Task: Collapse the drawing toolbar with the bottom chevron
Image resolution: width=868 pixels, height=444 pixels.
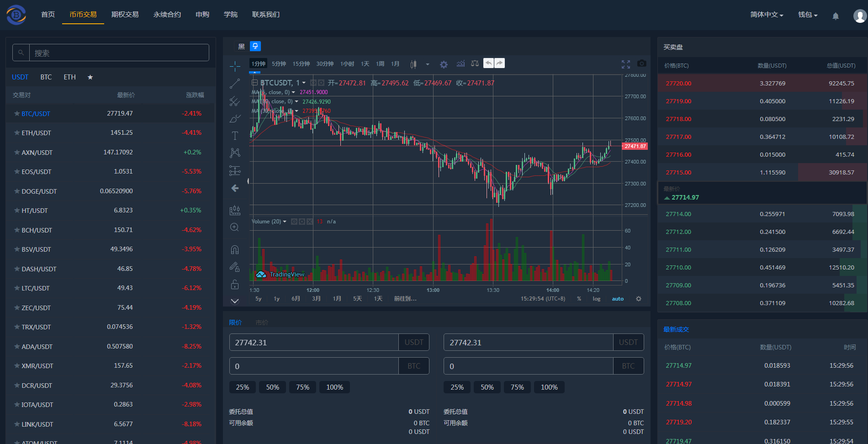Action: (x=235, y=301)
